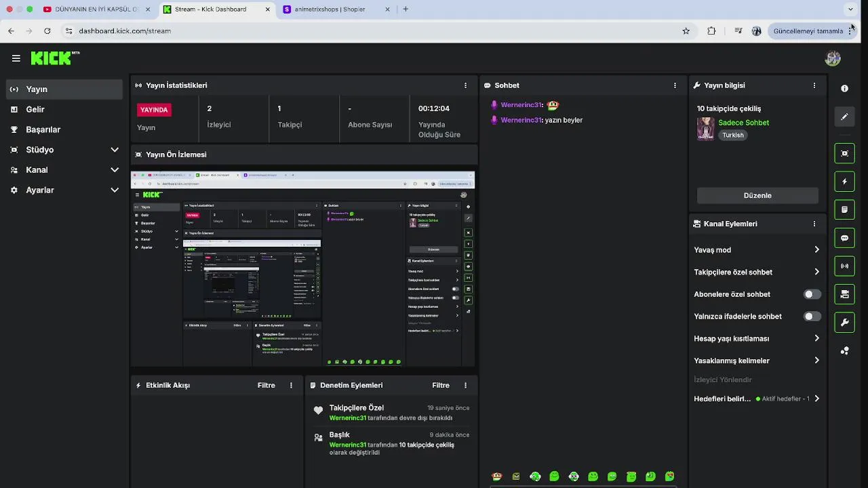Select Başarılar in the sidebar
The height and width of the screenshot is (488, 868).
(64, 129)
